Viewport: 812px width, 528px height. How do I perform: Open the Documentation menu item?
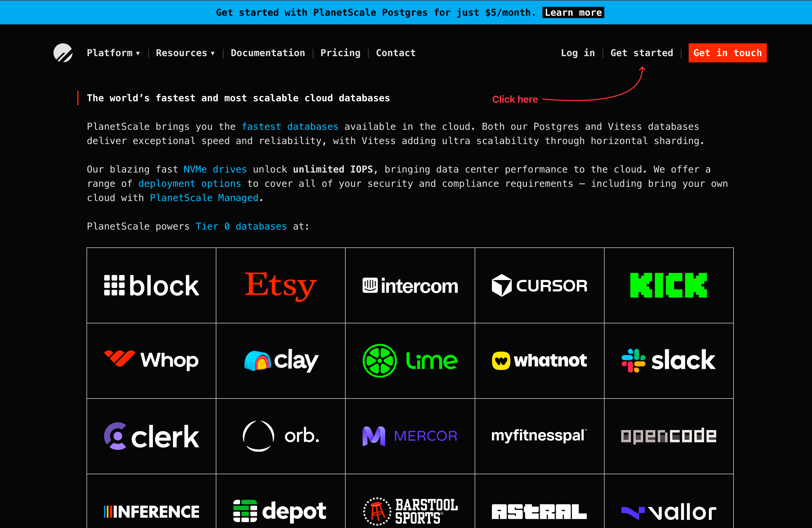(x=268, y=53)
